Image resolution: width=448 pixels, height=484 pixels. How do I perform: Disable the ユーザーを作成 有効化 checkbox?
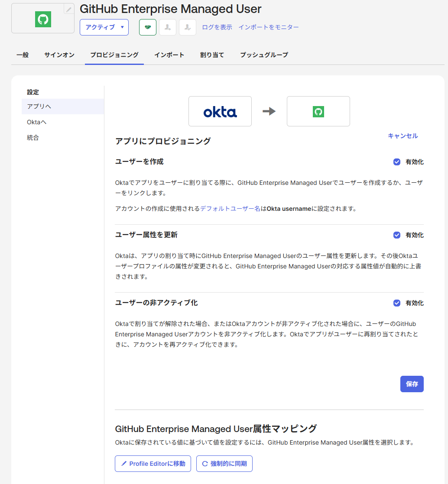pyautogui.click(x=396, y=161)
